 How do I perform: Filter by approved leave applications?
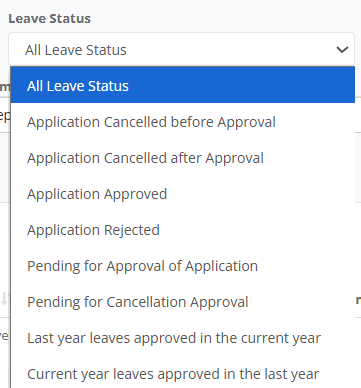183,194
